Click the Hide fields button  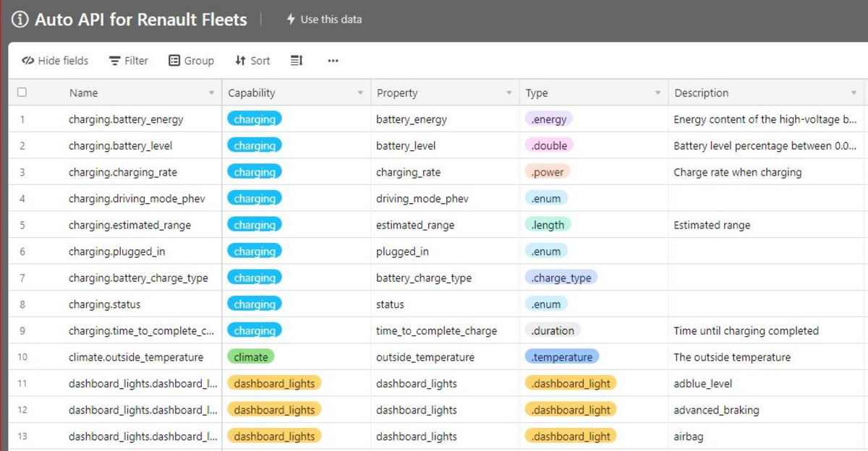[x=55, y=61]
